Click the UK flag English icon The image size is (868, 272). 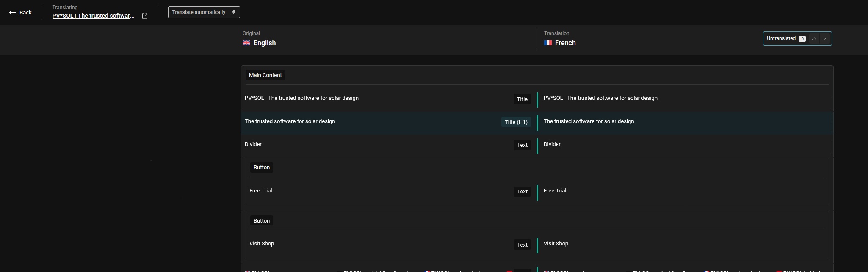pyautogui.click(x=246, y=43)
